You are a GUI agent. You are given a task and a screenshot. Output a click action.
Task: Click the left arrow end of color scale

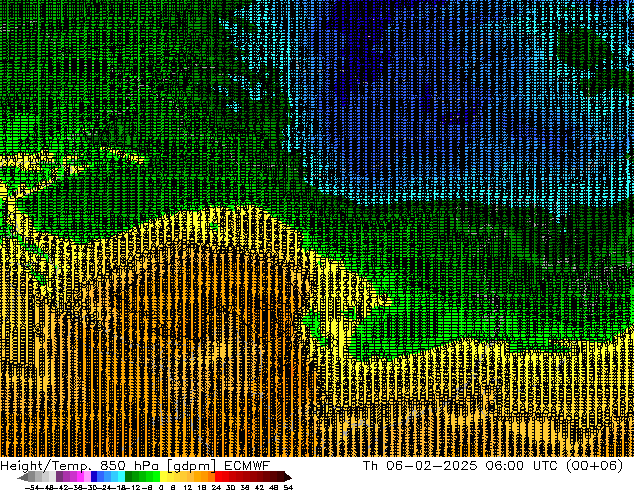(x=23, y=477)
